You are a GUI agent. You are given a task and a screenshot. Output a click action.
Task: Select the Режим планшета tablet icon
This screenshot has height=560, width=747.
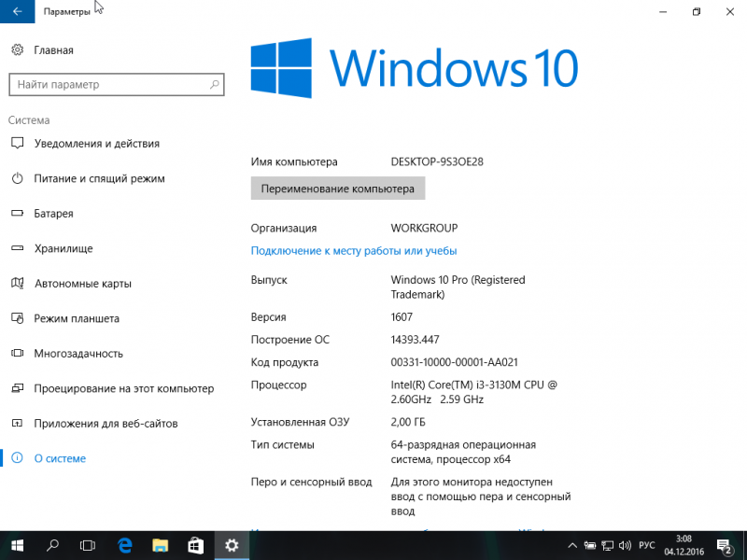pos(17,318)
